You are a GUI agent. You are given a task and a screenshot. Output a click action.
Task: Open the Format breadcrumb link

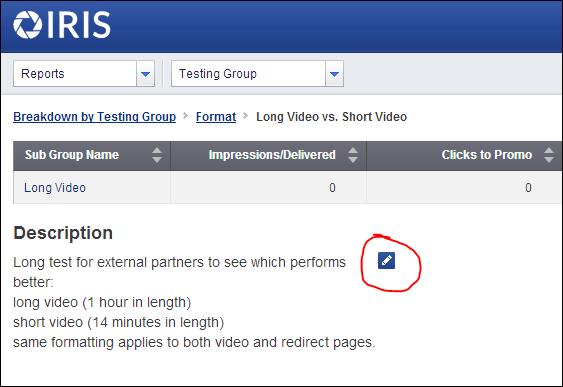(216, 117)
